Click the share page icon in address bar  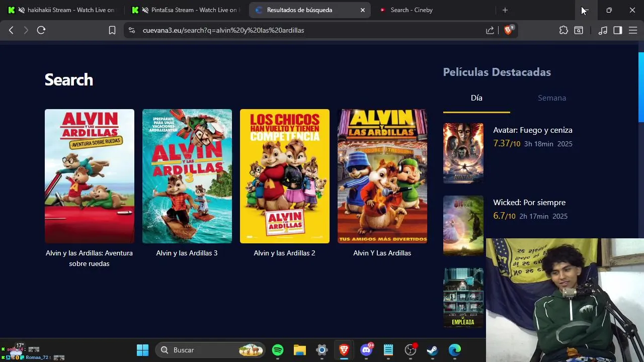pyautogui.click(x=490, y=30)
